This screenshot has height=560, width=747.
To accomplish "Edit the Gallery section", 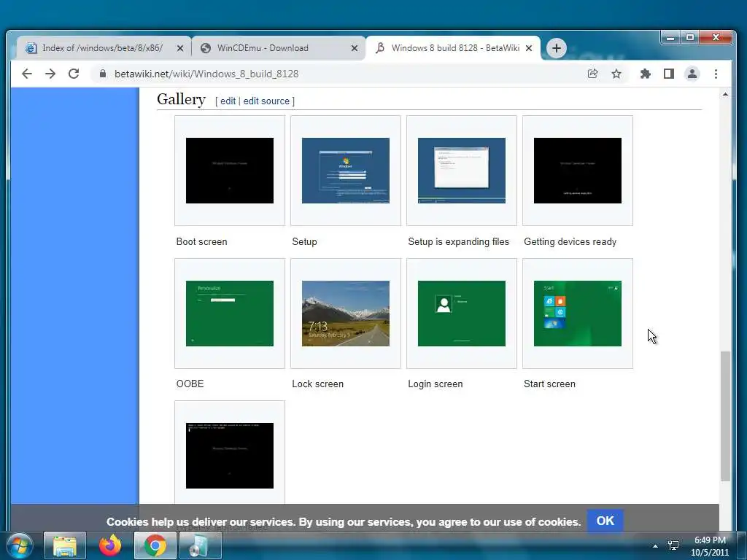I will (228, 101).
